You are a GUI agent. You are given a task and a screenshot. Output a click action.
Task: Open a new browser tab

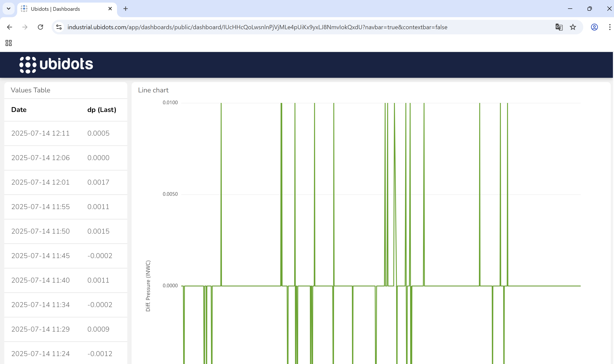pos(125,9)
